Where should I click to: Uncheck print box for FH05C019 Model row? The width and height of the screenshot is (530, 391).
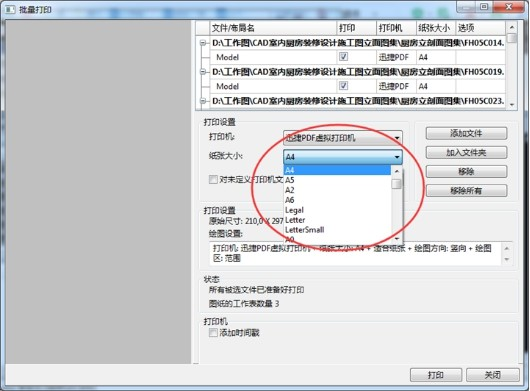(x=343, y=85)
